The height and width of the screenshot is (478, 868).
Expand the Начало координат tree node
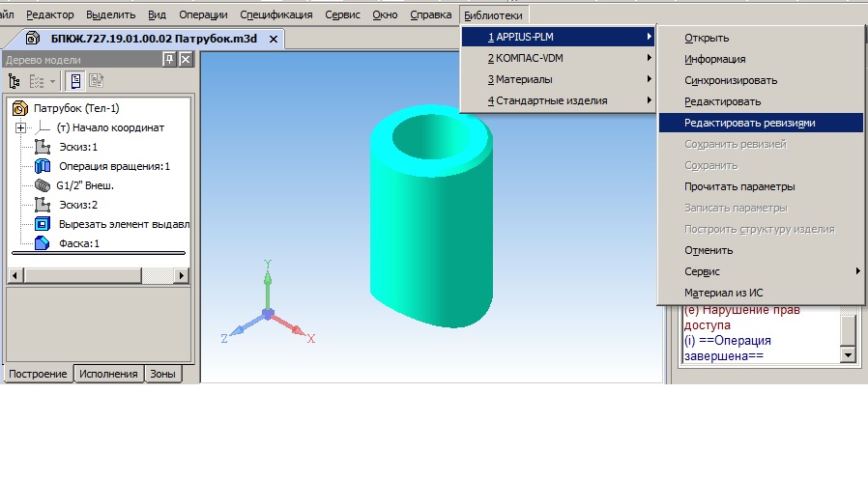point(20,127)
